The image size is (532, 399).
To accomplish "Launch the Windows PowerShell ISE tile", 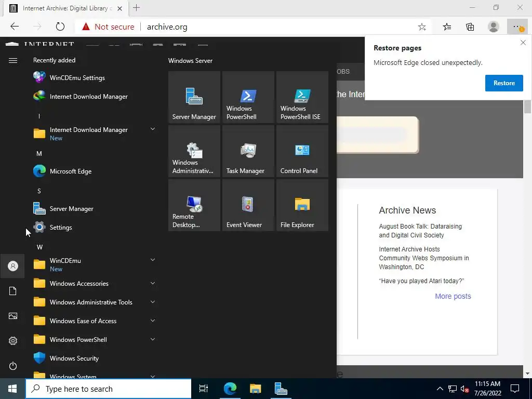I will coord(302,97).
